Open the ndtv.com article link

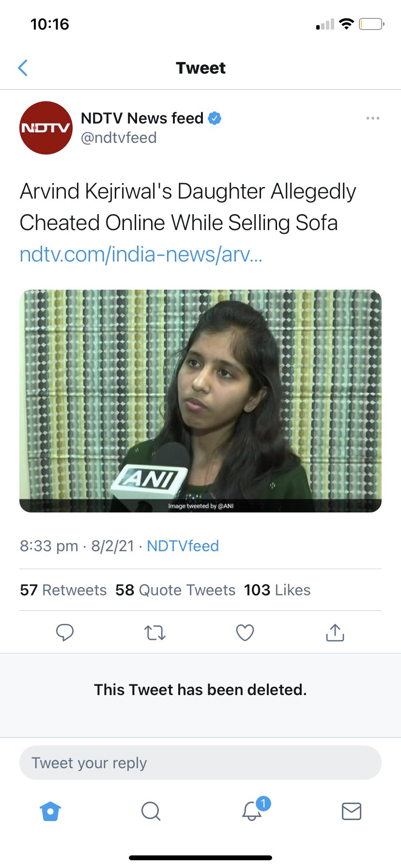point(141,254)
